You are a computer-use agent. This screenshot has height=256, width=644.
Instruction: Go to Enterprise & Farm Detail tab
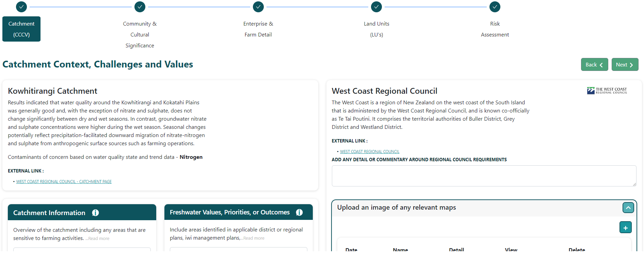point(258,29)
